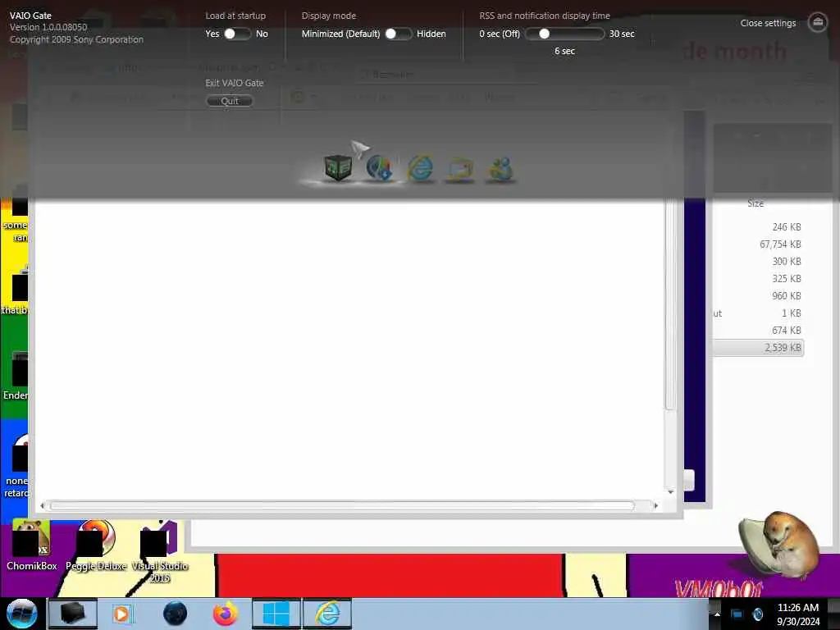Click the 0 sec (Off) slider label

tap(500, 34)
